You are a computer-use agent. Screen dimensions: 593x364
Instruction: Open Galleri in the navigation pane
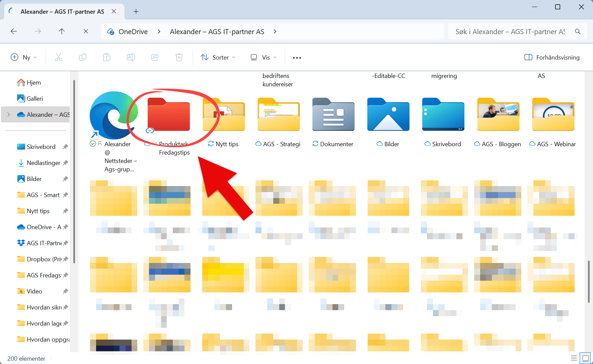(35, 99)
